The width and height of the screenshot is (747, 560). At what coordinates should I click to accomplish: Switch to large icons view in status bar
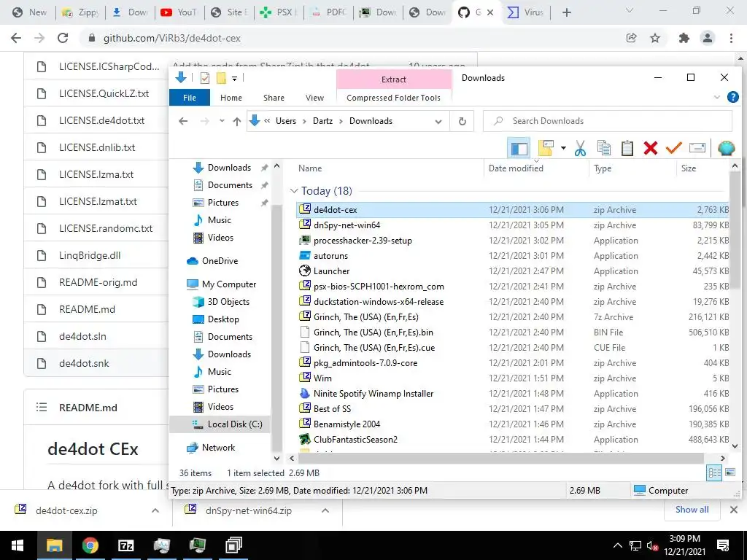729,472
